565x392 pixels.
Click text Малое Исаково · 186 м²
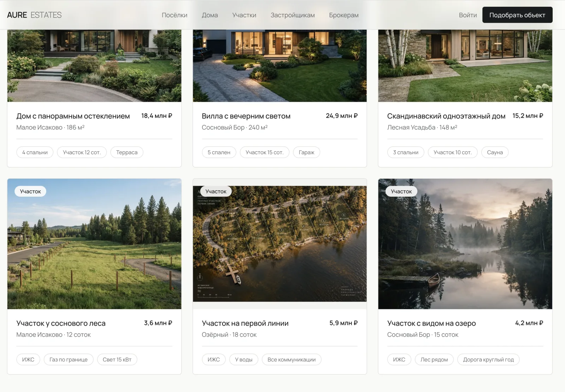(50, 127)
